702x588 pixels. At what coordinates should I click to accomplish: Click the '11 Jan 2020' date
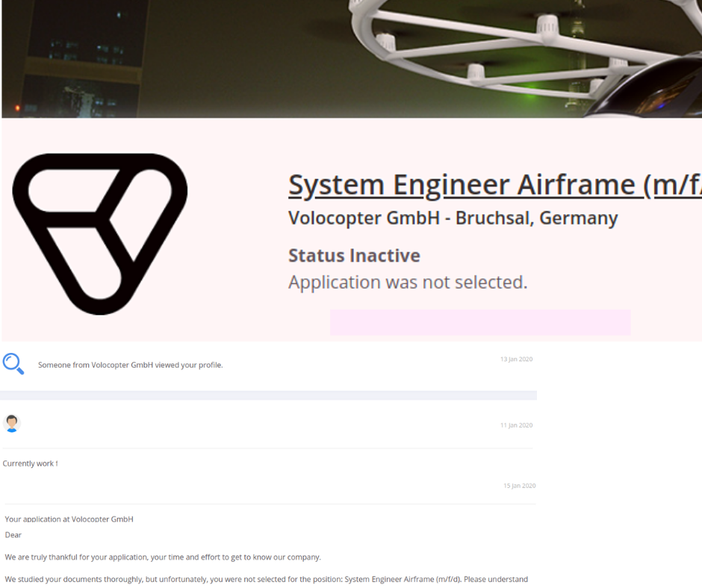tap(516, 425)
